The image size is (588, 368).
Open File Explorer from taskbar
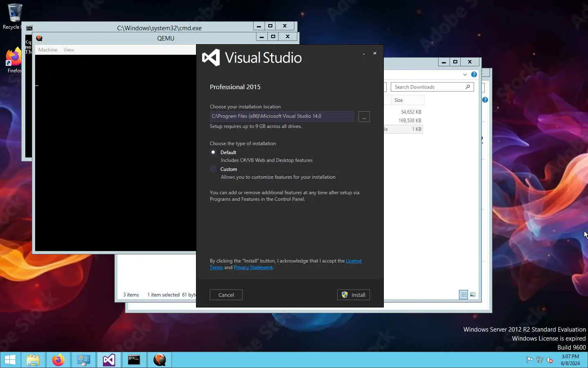pos(33,360)
